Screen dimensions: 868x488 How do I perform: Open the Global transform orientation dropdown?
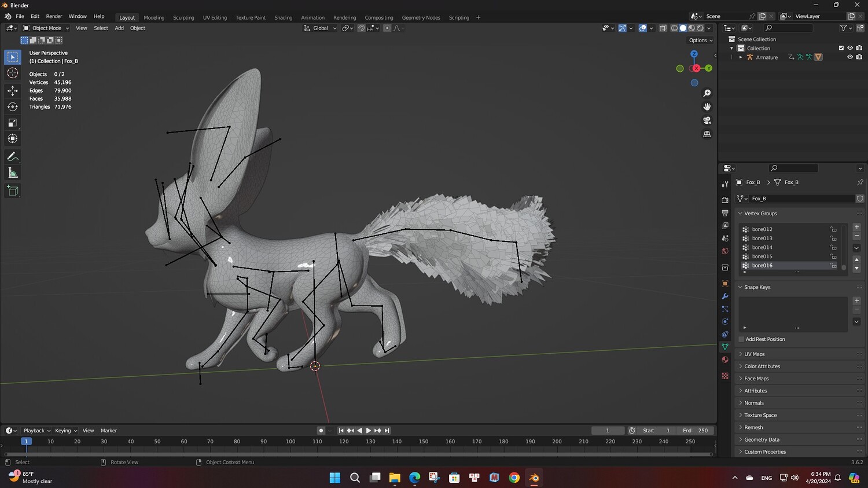320,28
